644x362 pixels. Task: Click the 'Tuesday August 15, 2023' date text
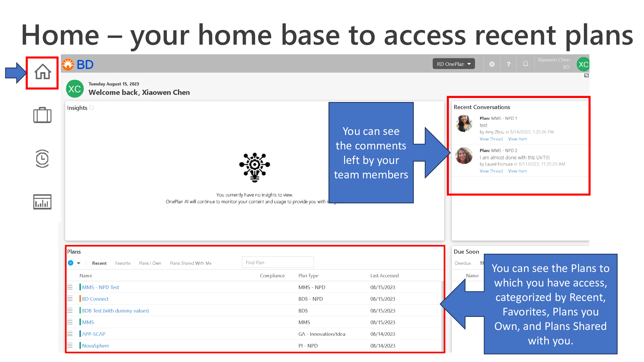(x=114, y=84)
